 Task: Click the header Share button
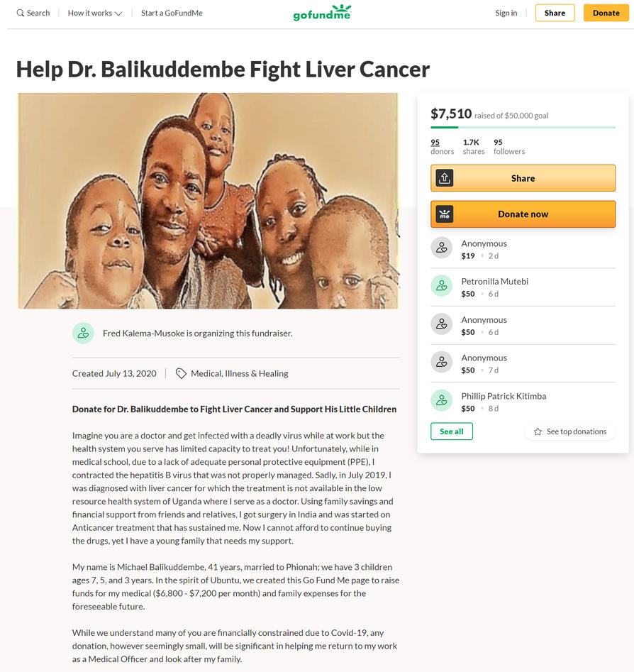[x=555, y=13]
